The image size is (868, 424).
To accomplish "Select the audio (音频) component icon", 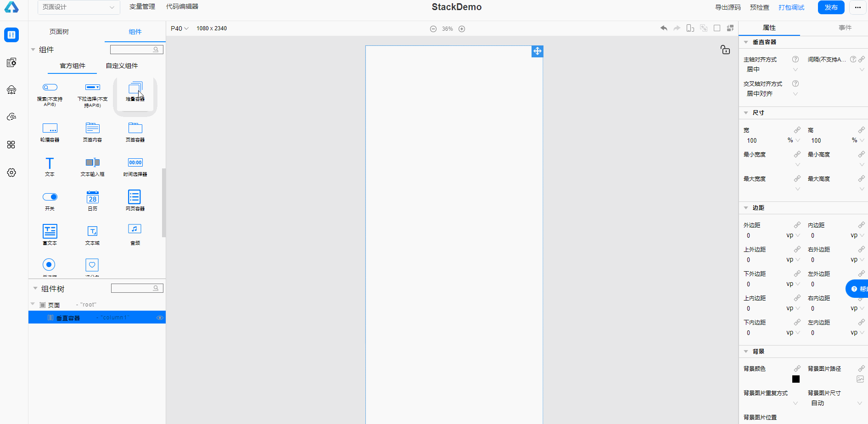I will click(x=135, y=229).
